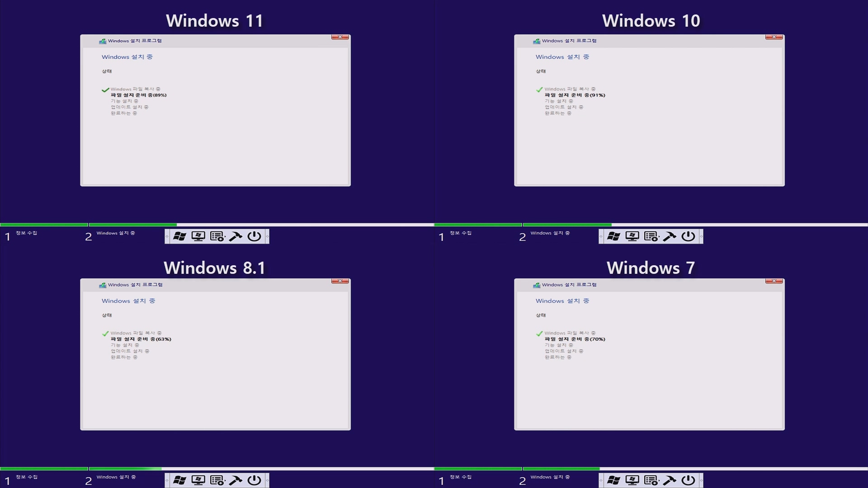Screen dimensions: 868x488
Task: Click the power icon in the Windows 7 toolbar
Action: 688,480
